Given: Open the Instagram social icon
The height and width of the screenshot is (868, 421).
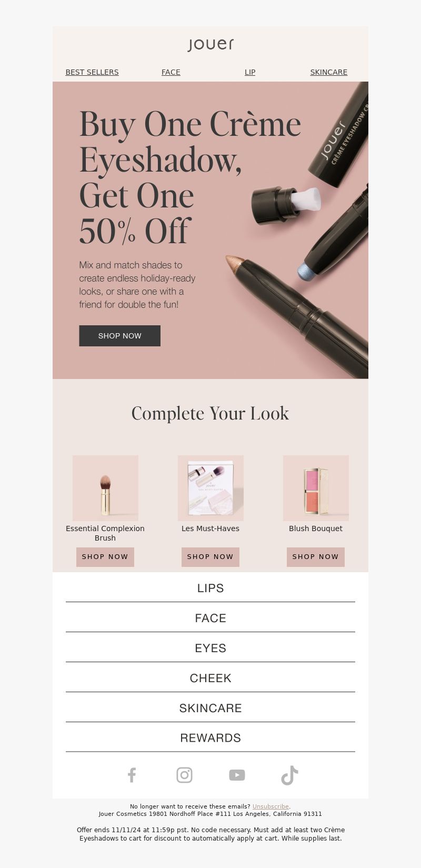Looking at the screenshot, I should coord(184,775).
